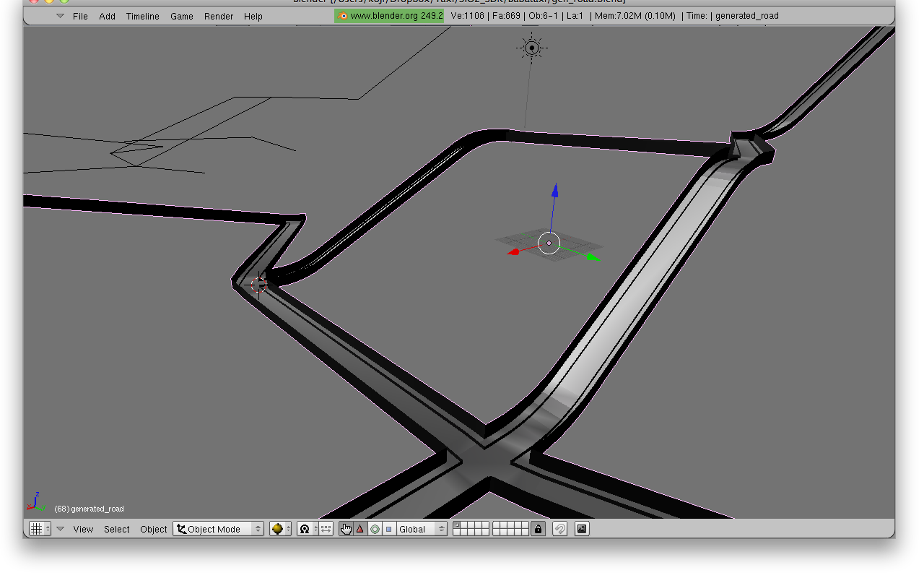Click the green Y-axis manipulator arrow
924x578 pixels.
[x=592, y=256]
